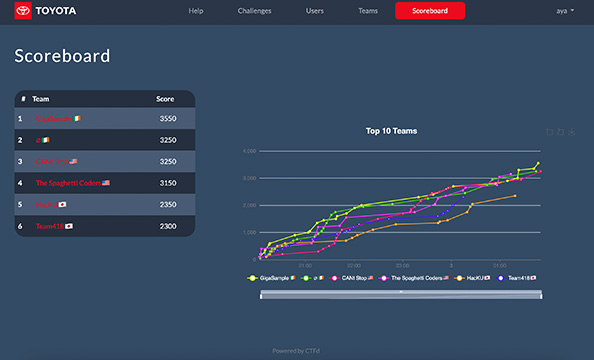Toggle Team418 series in chart legend
The height and width of the screenshot is (360, 594).
pos(516,278)
